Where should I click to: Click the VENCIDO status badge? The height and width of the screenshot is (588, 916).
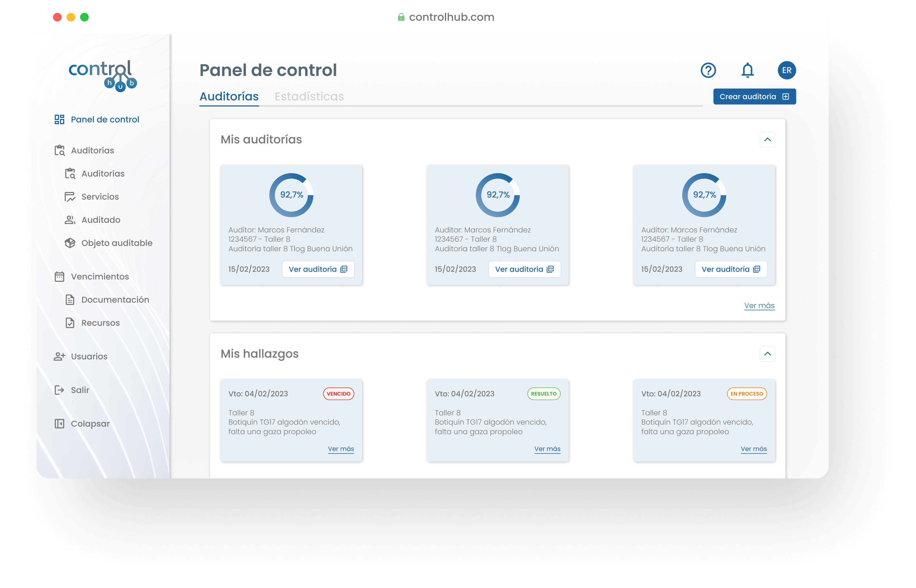[338, 394]
